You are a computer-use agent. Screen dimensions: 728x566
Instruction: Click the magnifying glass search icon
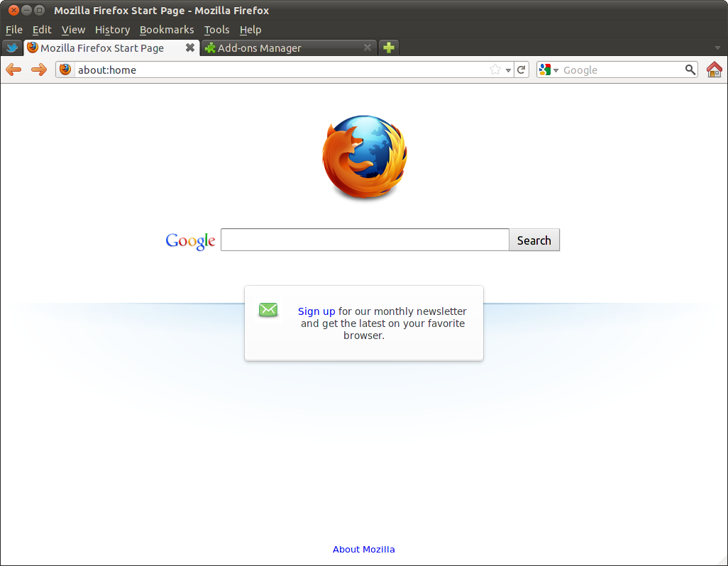[690, 70]
